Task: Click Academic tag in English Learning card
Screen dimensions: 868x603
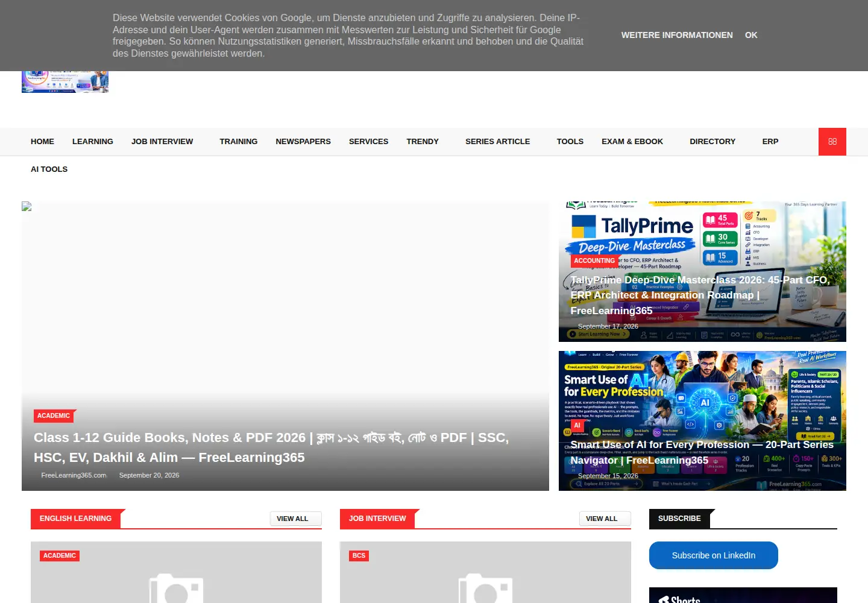Action: tap(60, 555)
